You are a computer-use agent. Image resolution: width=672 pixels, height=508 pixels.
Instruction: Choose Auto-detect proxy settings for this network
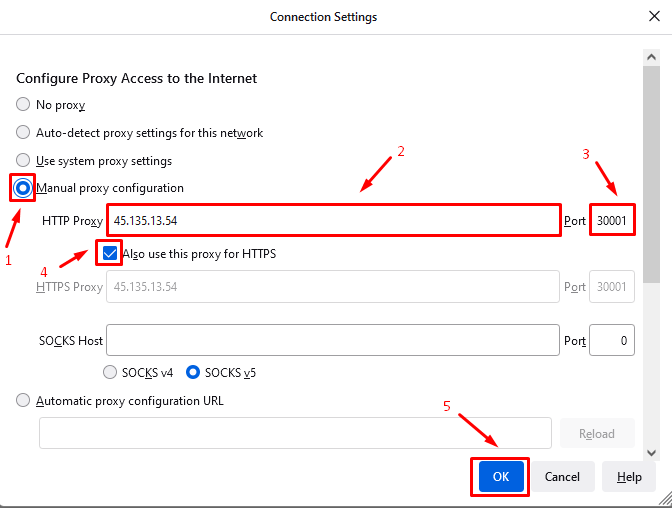coord(23,132)
